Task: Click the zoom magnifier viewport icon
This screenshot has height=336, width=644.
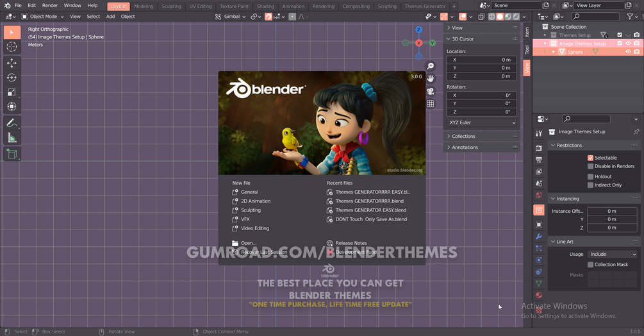Action: tap(430, 66)
